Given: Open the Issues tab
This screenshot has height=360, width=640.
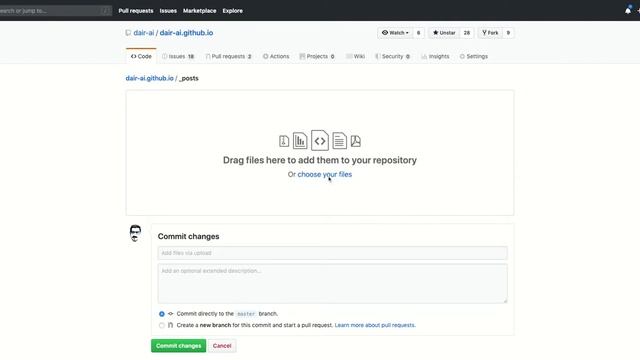Looking at the screenshot, I should (178, 56).
